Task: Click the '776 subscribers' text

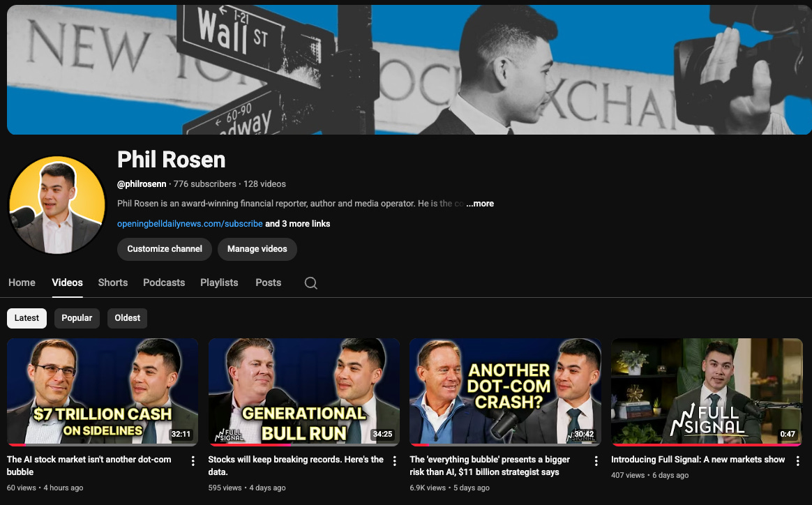Action: click(x=204, y=184)
